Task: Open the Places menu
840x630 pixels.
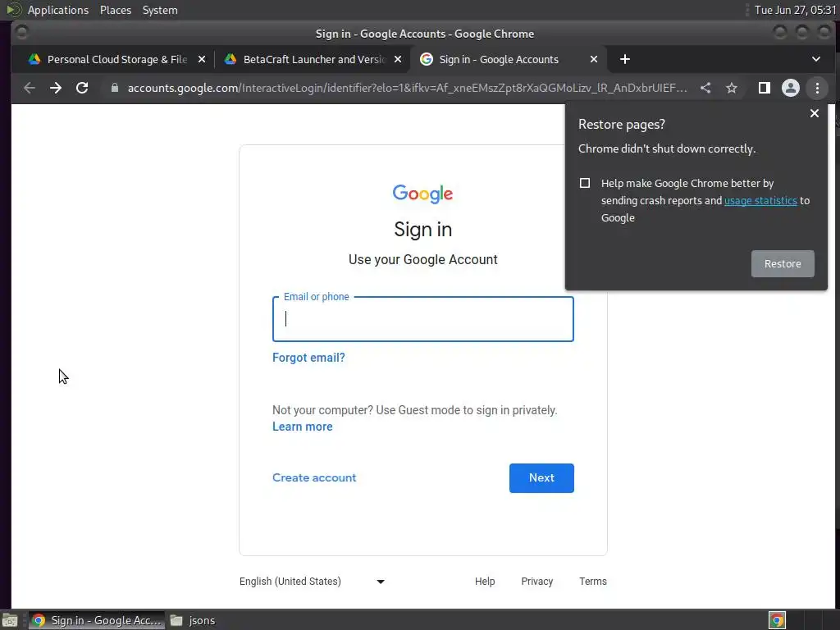Action: click(115, 10)
